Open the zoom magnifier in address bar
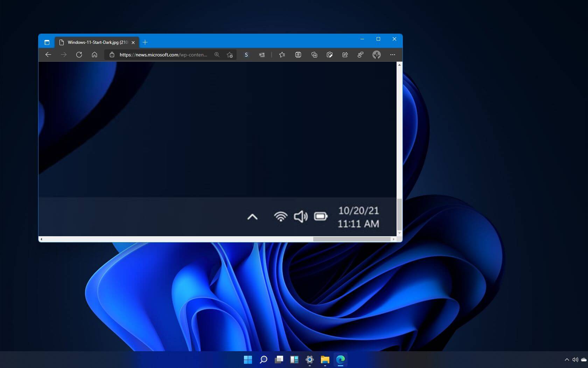Viewport: 588px width, 368px height. [x=217, y=55]
